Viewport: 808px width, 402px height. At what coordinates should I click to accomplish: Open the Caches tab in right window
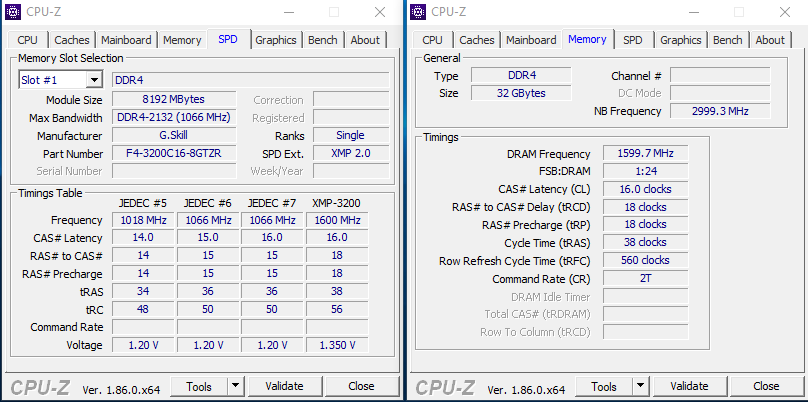477,40
